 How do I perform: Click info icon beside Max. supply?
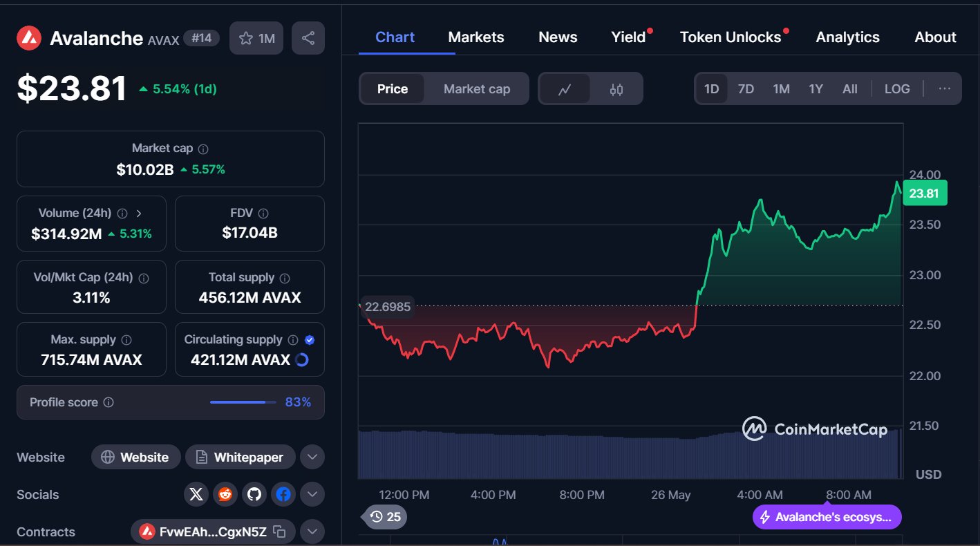tap(126, 340)
